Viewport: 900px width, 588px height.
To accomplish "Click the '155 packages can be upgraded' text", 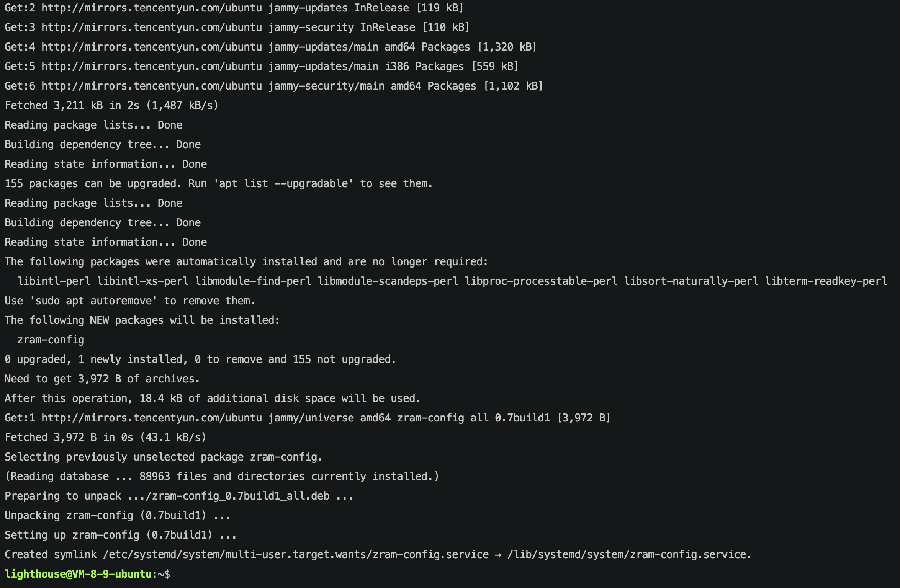I will click(x=92, y=183).
